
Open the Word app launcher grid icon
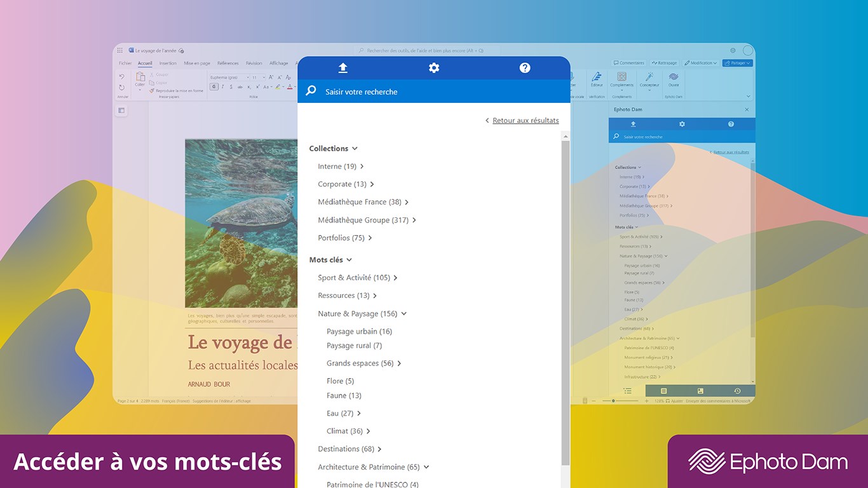tap(120, 50)
